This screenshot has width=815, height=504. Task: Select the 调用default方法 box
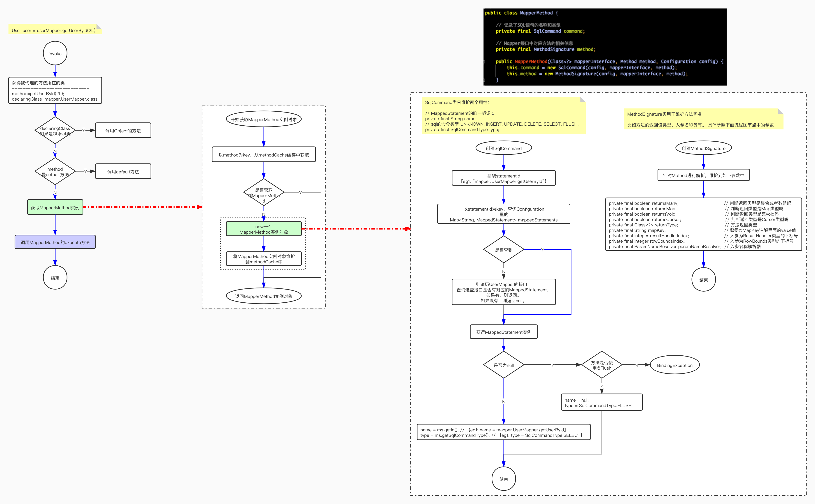123,171
